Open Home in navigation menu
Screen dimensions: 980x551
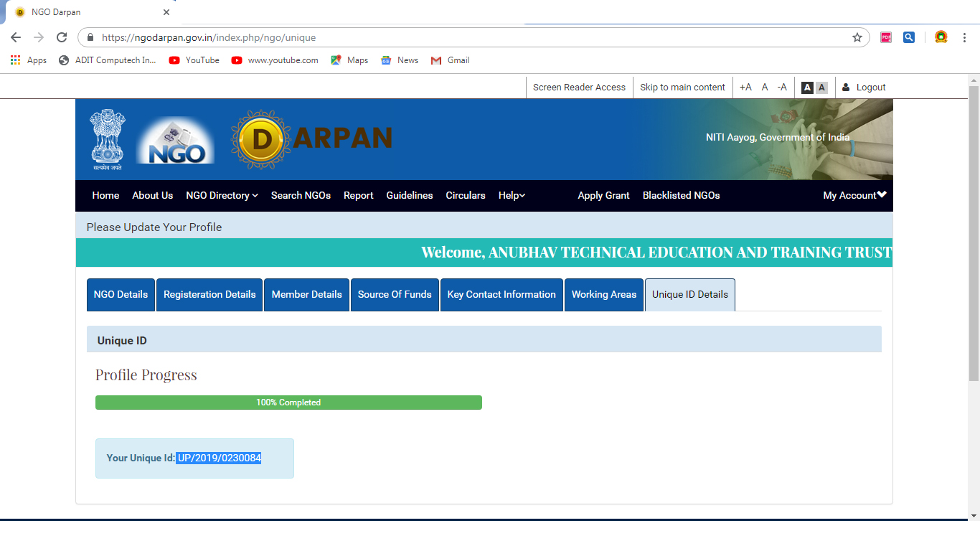point(105,195)
